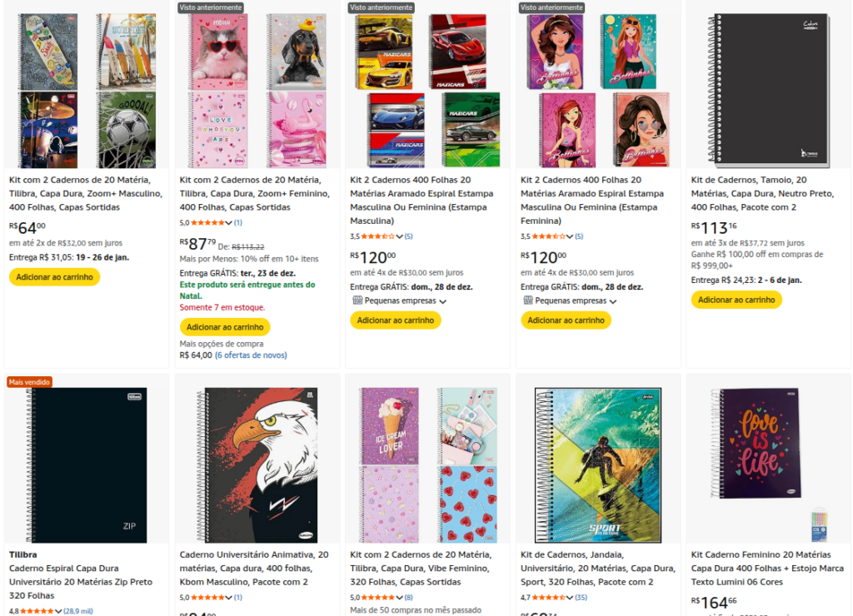853x616 pixels.
Task: Open star rating of Jandaia Sport kit
Action: coord(551,598)
